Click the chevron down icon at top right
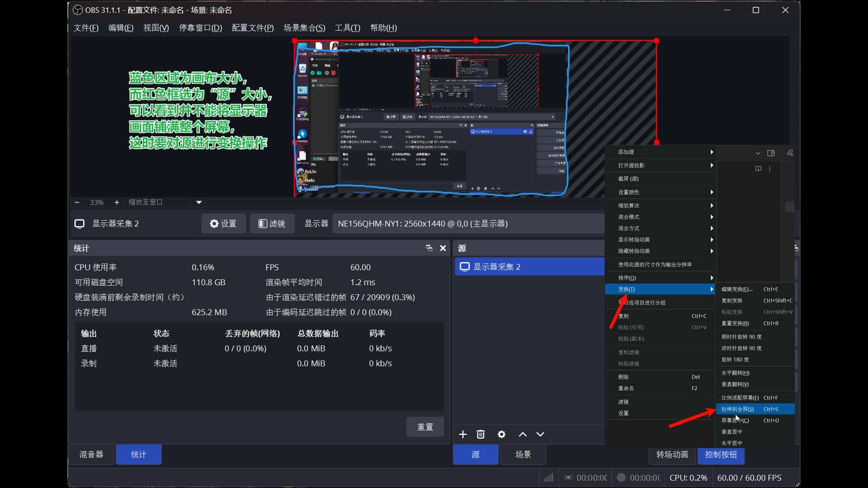The height and width of the screenshot is (488, 868). click(758, 153)
